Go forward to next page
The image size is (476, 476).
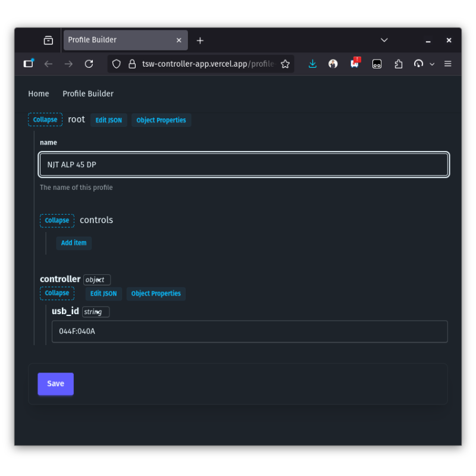[x=68, y=64]
